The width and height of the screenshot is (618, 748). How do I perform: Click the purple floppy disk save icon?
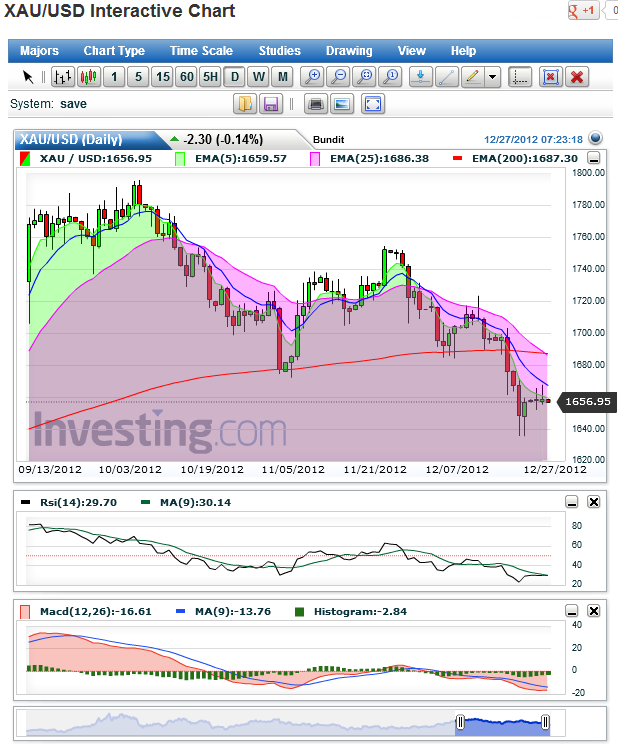pyautogui.click(x=271, y=104)
